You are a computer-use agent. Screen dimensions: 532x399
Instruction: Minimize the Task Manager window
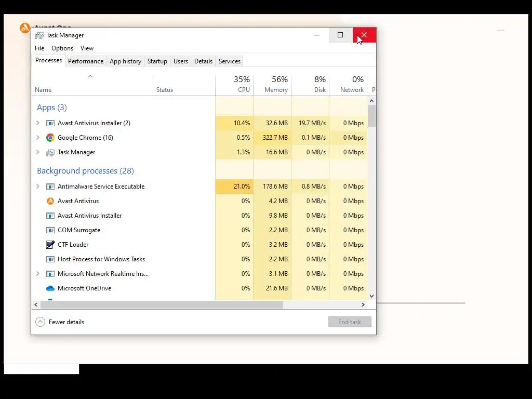317,35
